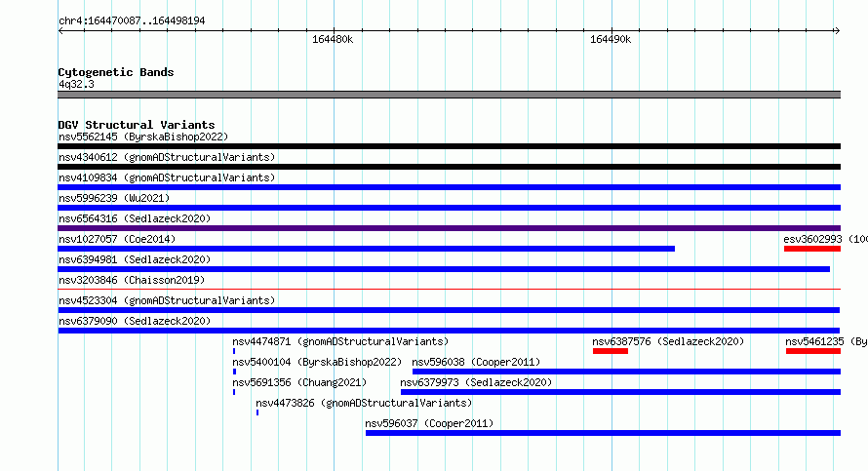Click the thin red line of nsv3203846

click(x=449, y=289)
